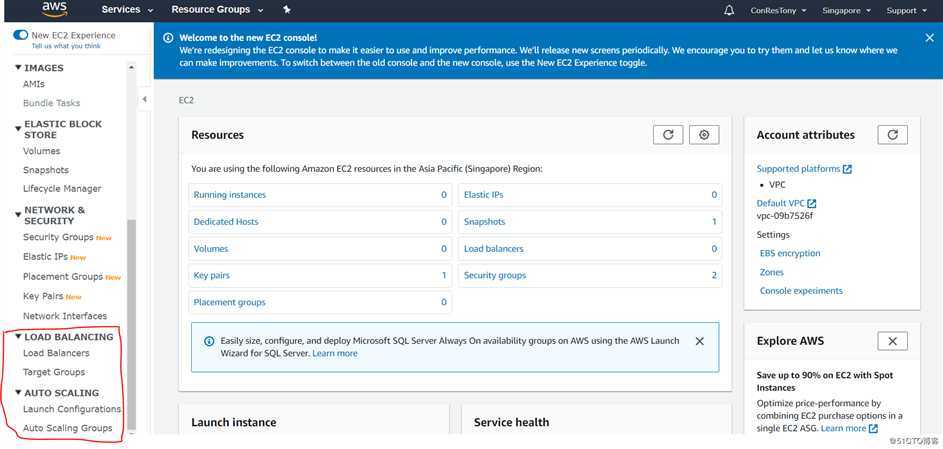Image resolution: width=943 pixels, height=449 pixels.
Task: Open the notifications bell icon
Action: tap(729, 10)
